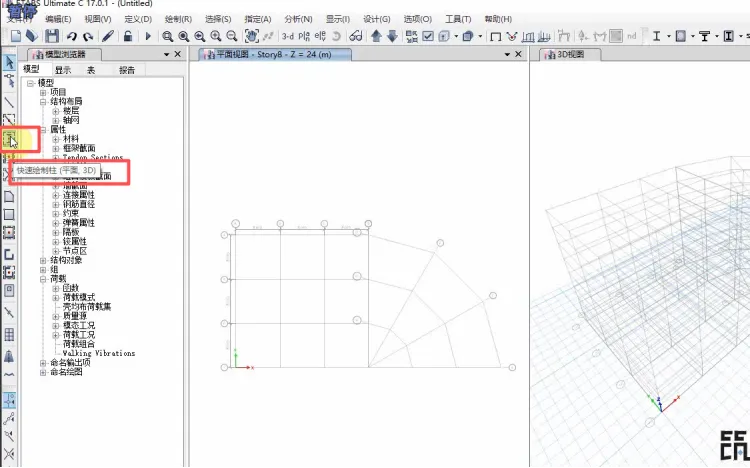This screenshot has width=750, height=468.
Task: Select the 荷载组合 tree entry
Action: (79, 344)
